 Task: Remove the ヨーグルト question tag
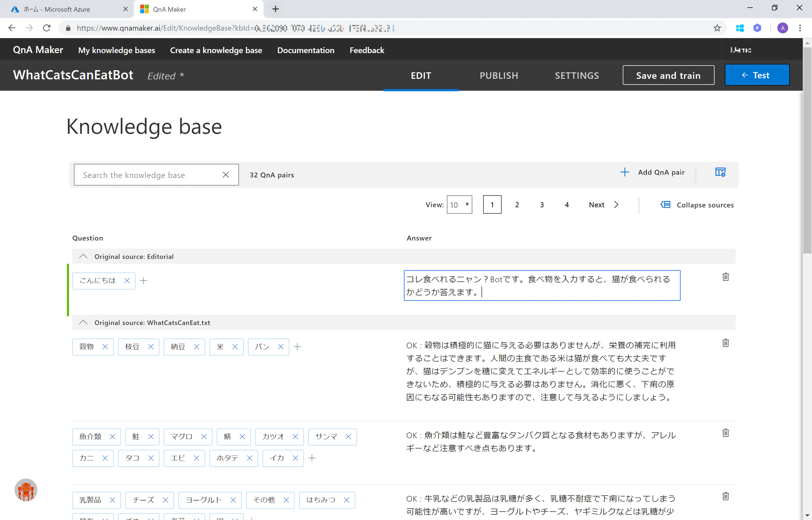(x=233, y=500)
